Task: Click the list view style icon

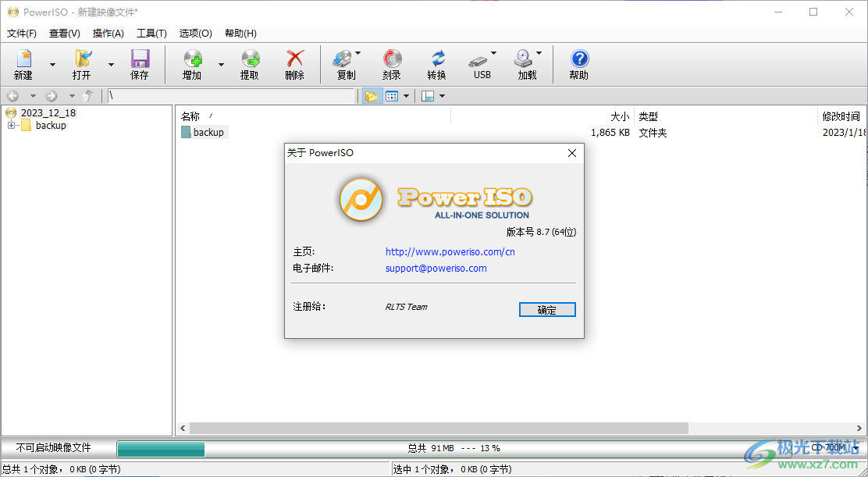Action: point(392,96)
